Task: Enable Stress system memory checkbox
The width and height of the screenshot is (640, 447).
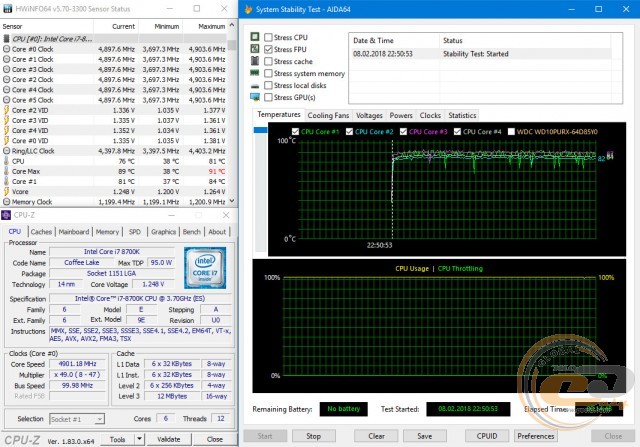Action: click(268, 73)
